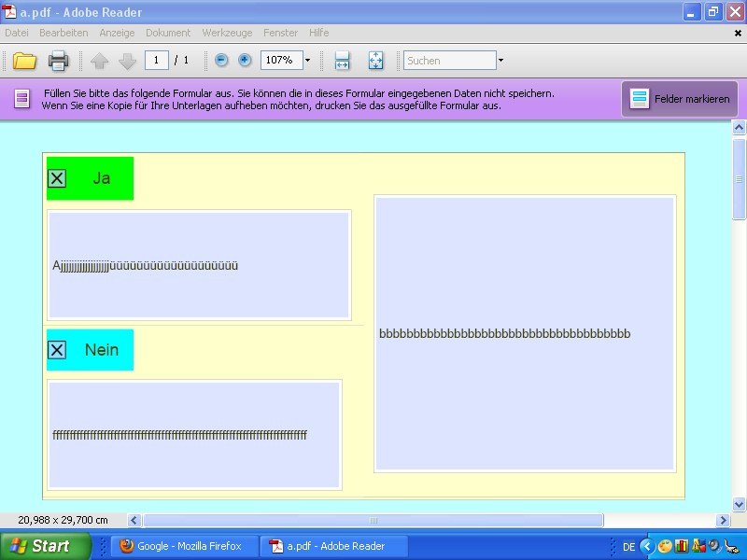Open the 107% zoom level dropdown
This screenshot has height=560, width=747.
(x=307, y=61)
